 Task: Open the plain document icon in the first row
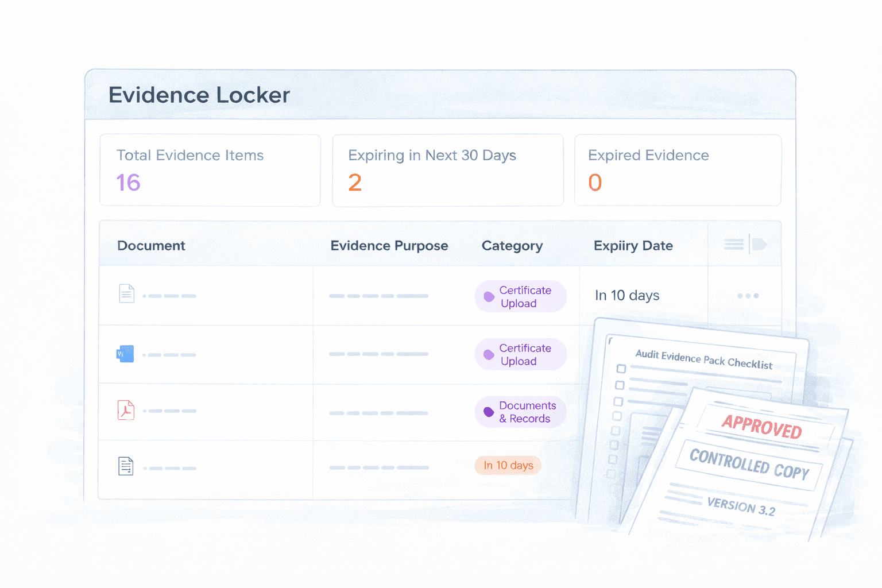tap(126, 293)
